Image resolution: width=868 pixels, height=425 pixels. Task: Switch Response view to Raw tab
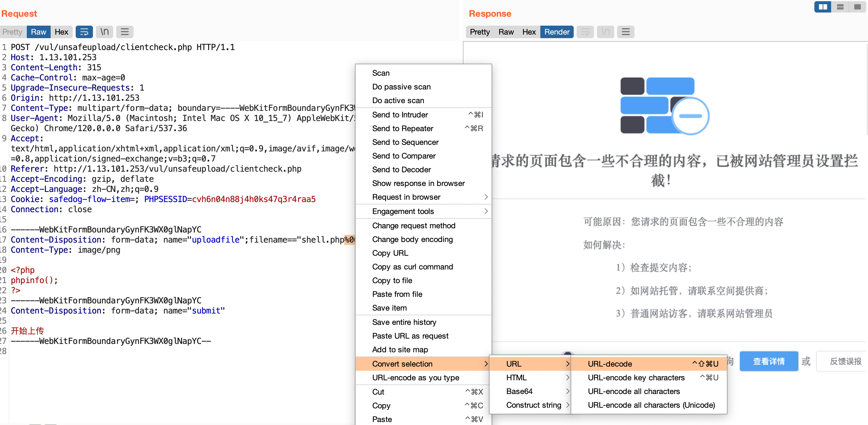(506, 32)
